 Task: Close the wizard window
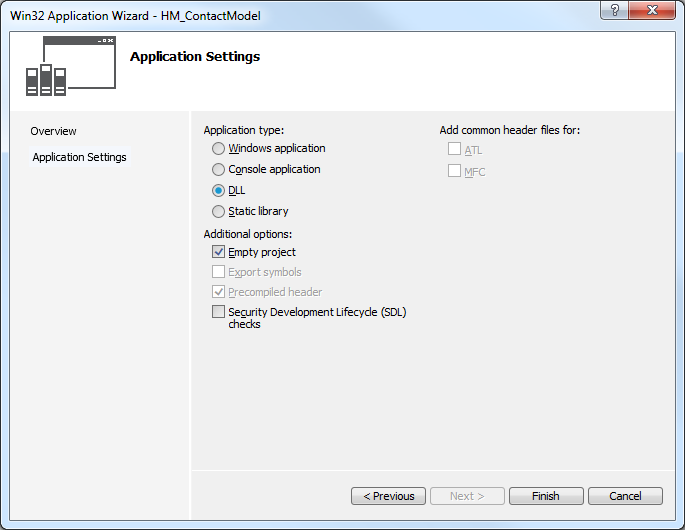(652, 10)
